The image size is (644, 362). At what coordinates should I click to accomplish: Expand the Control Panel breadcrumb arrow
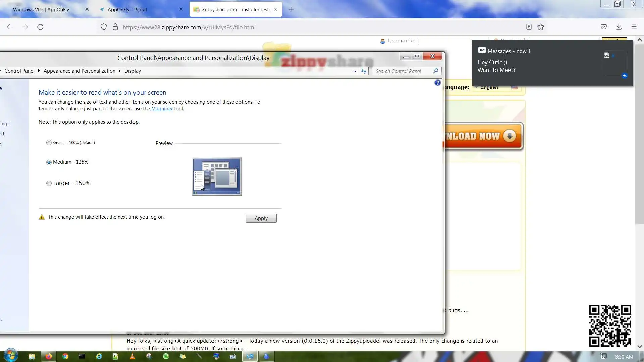(x=39, y=71)
